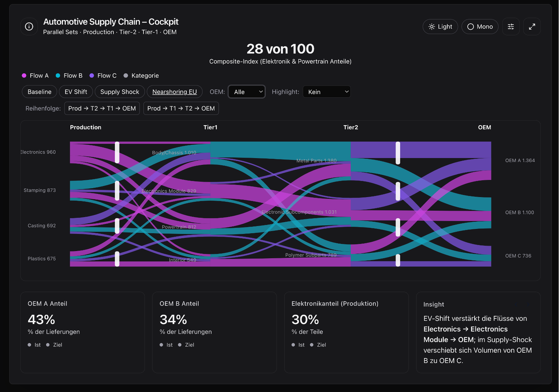The height and width of the screenshot is (392, 559).
Task: Select the Supply Shock scenario
Action: pyautogui.click(x=120, y=92)
